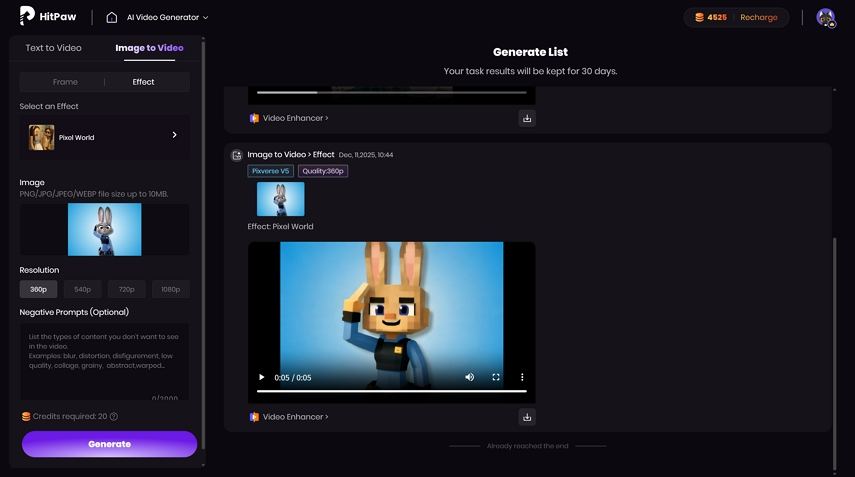Click the Video Enhancer icon under Pixel World video
Screen dimensions: 855x477
point(254,417)
